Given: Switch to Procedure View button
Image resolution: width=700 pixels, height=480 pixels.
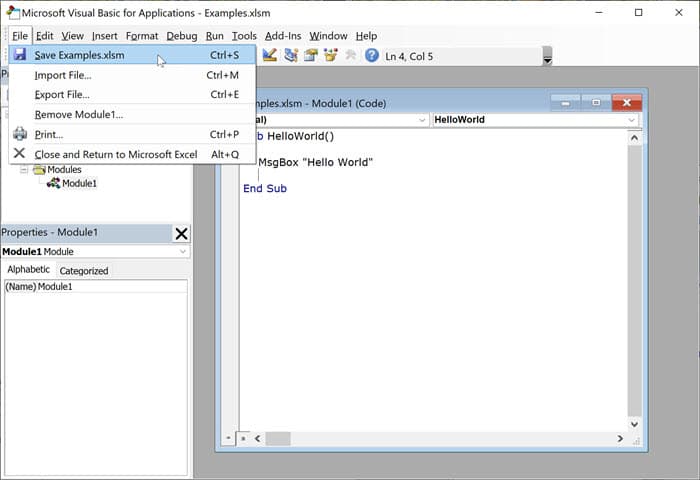Looking at the screenshot, I should (x=228, y=438).
